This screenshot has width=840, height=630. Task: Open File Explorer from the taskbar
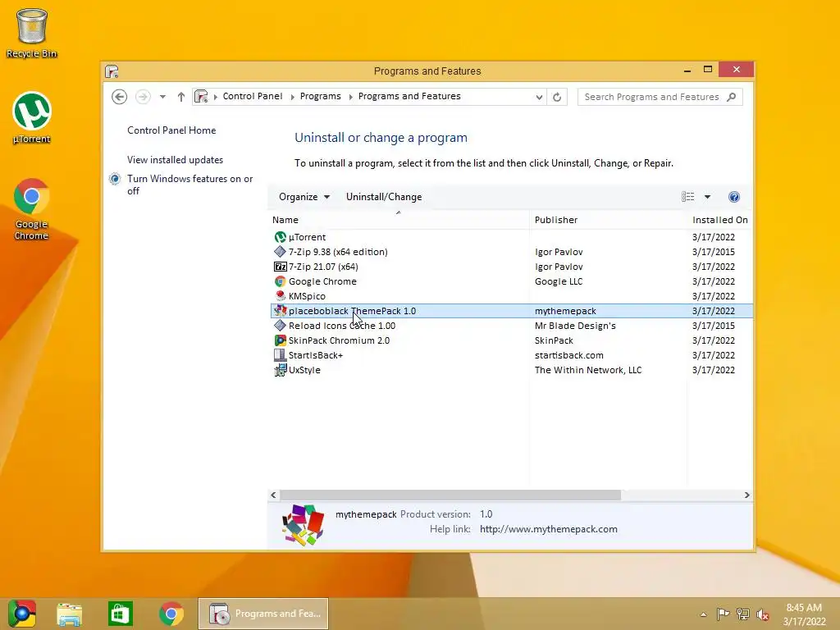(x=70, y=614)
